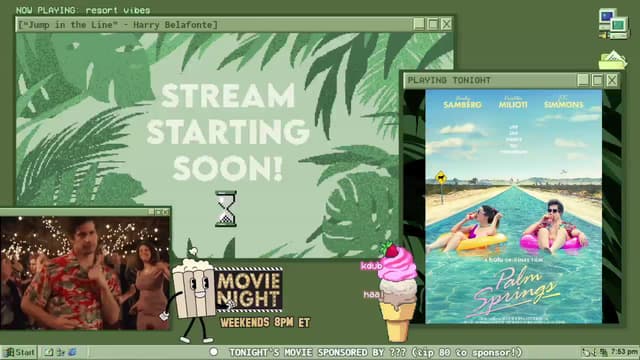Maximize the Playing Tonight window

(598, 80)
